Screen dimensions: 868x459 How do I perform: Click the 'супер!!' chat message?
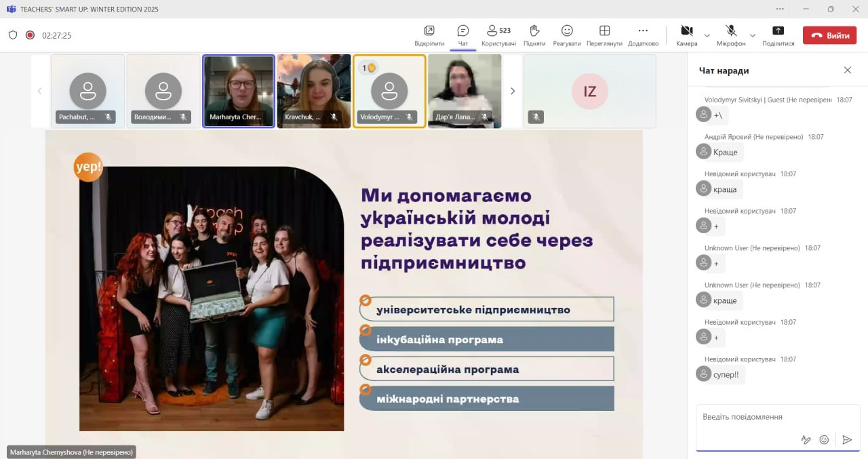726,374
